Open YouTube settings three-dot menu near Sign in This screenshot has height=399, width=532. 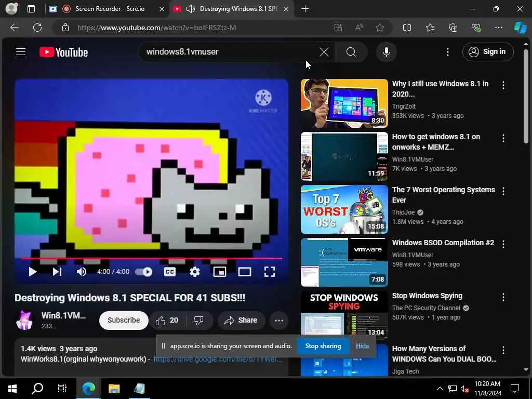pyautogui.click(x=447, y=52)
